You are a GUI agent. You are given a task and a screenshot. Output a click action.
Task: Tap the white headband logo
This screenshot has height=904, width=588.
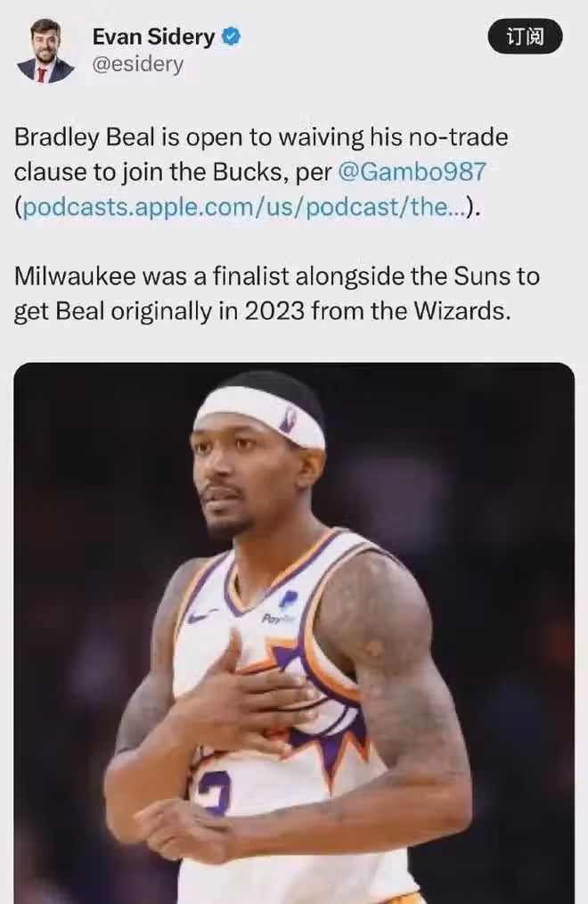click(x=289, y=418)
